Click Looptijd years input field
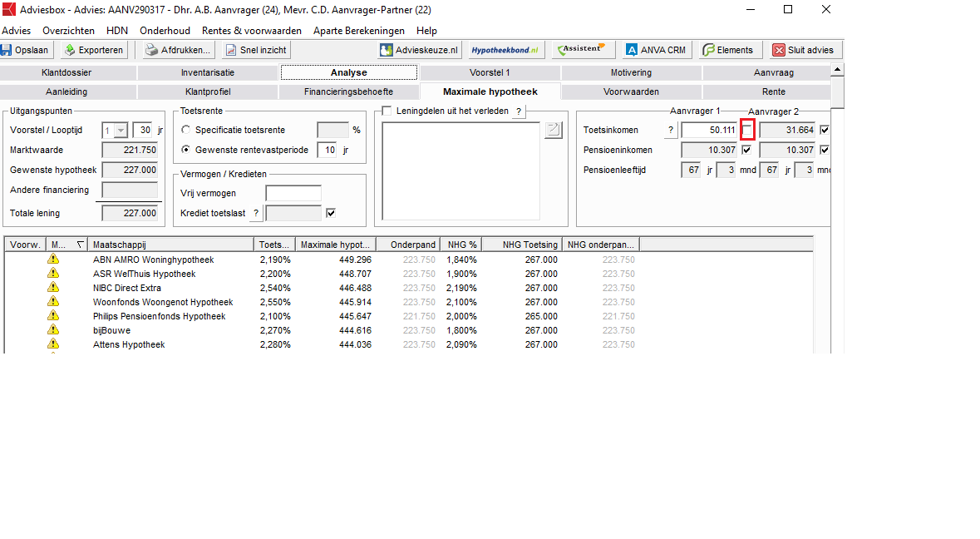Viewport: 980px width, 539px height. 142,130
